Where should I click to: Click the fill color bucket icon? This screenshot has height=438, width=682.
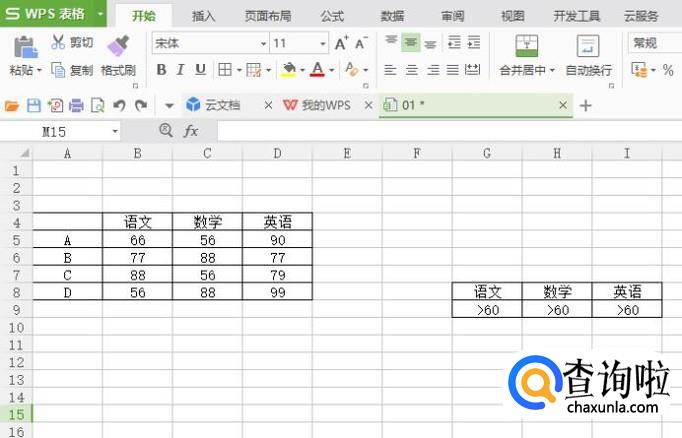pyautogui.click(x=288, y=70)
